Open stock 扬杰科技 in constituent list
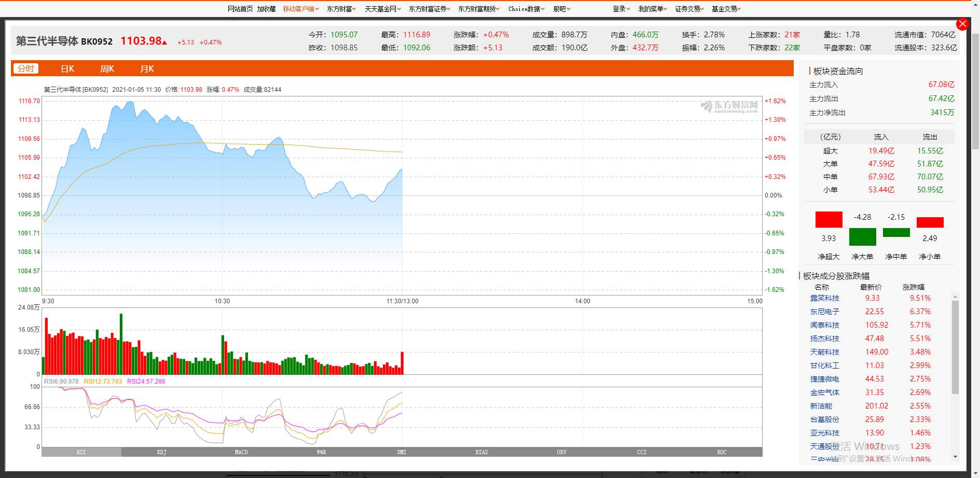Viewport: 980px width, 478px height. (x=824, y=339)
